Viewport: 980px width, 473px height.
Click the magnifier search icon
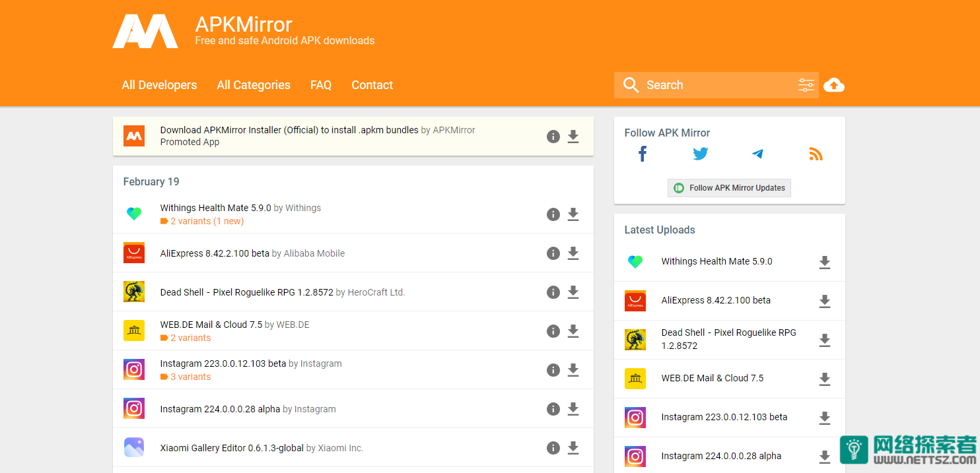pyautogui.click(x=631, y=85)
